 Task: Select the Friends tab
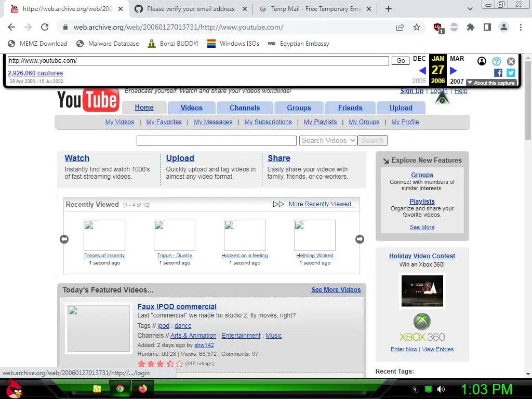point(350,108)
